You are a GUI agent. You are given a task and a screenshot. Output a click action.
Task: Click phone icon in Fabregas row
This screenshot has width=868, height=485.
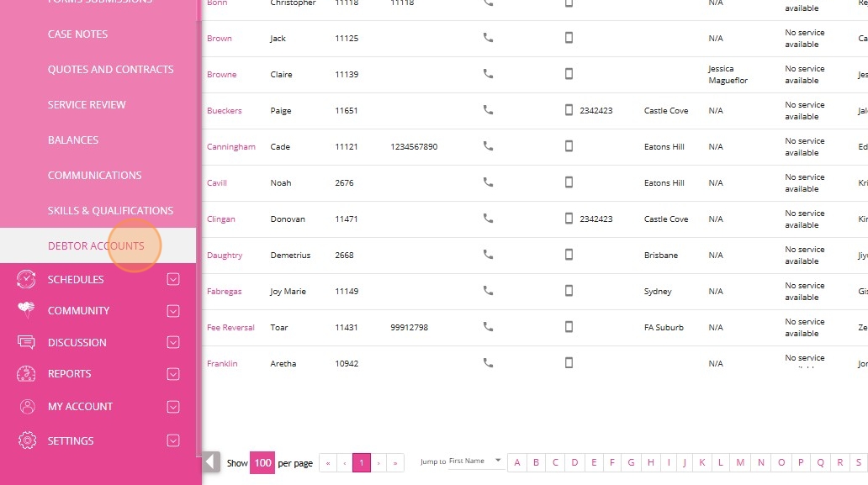pos(488,290)
